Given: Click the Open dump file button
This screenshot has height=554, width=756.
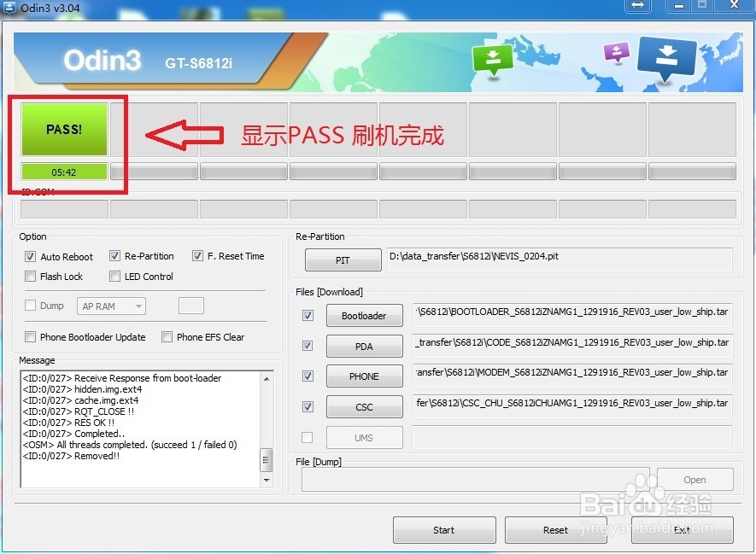Looking at the screenshot, I should tap(694, 480).
